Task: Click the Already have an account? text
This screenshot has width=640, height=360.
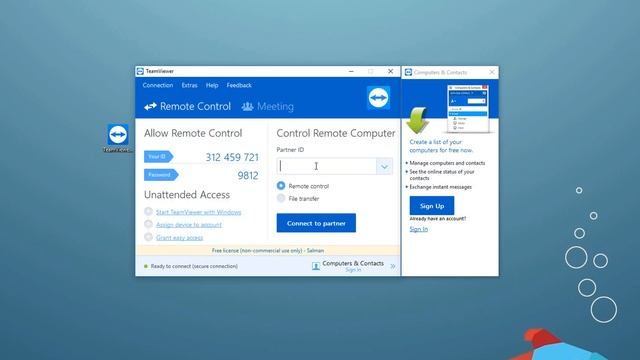Action: [x=438, y=219]
